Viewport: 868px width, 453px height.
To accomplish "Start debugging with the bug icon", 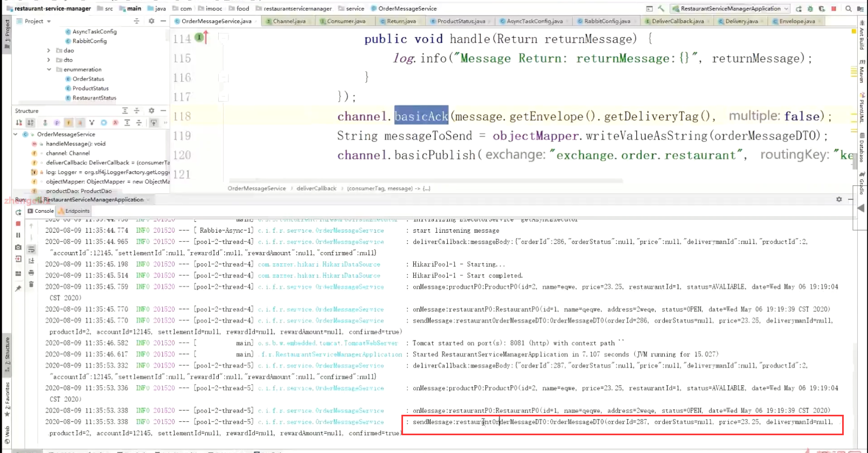I will pos(810,9).
